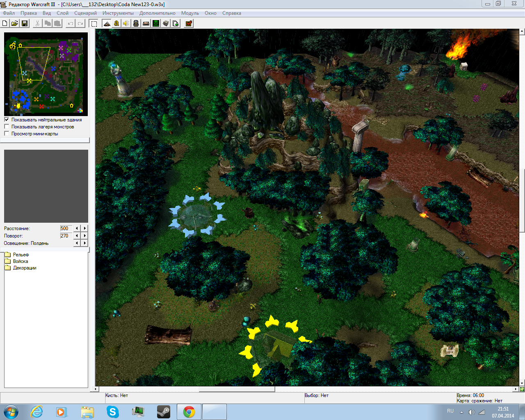Click the Расстояние value field showing 500
The height and width of the screenshot is (420, 525).
(x=66, y=228)
